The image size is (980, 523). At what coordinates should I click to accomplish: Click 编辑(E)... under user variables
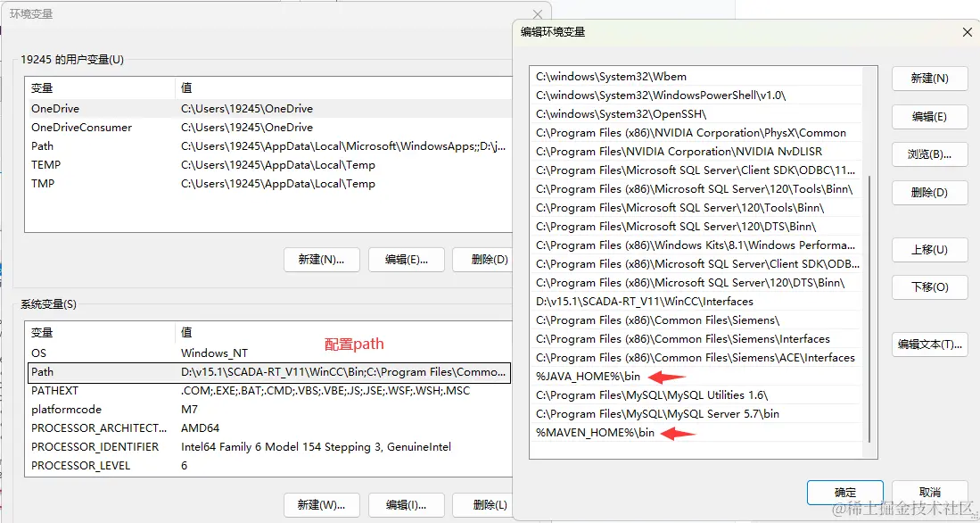point(407,259)
